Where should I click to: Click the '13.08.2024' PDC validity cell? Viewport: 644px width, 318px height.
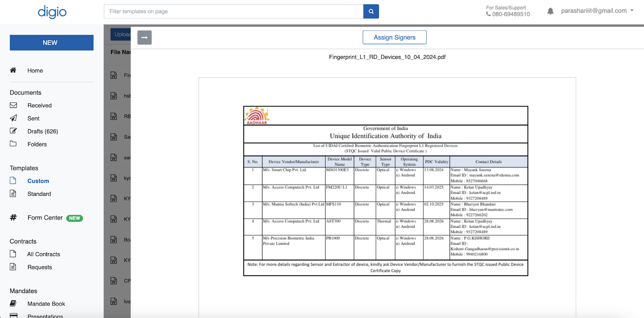tap(436, 176)
